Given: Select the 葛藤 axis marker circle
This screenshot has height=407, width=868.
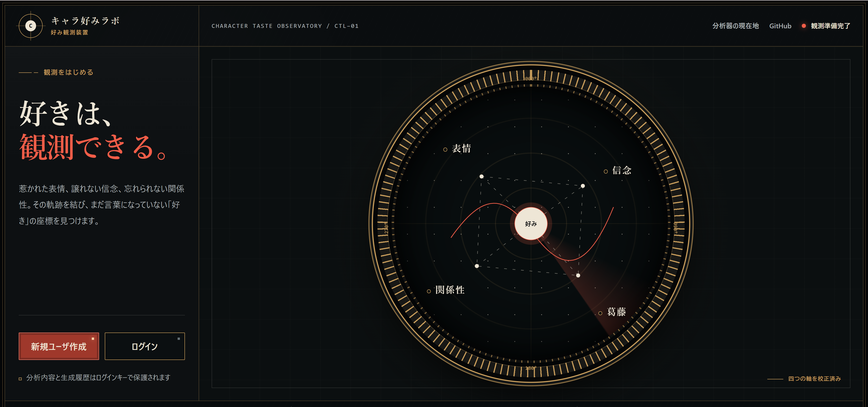Looking at the screenshot, I should 600,313.
